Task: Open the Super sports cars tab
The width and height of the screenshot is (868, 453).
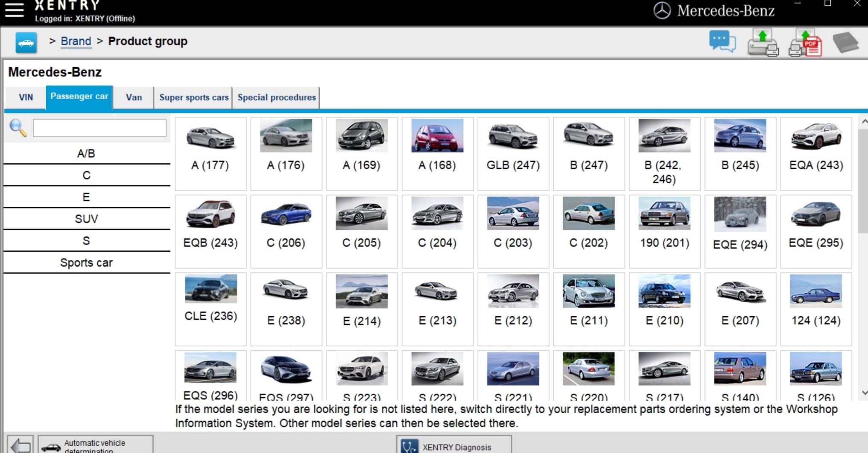Action: point(194,97)
